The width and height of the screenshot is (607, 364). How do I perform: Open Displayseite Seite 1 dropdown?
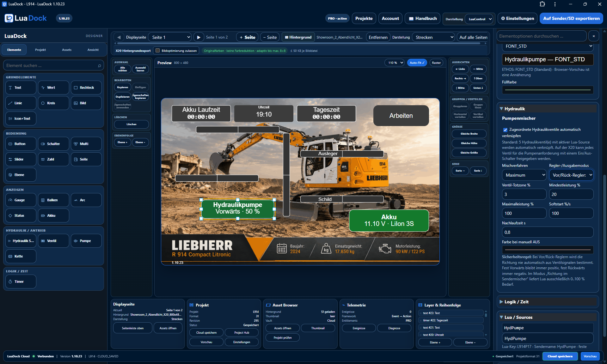[x=170, y=37]
